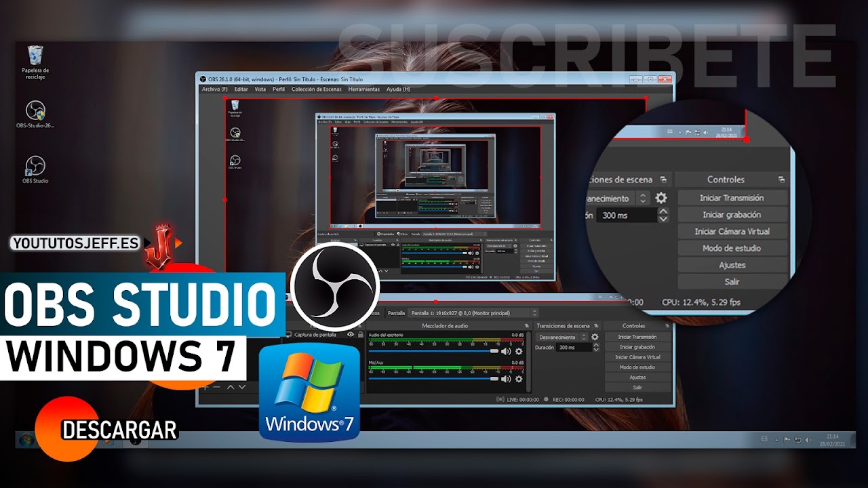Click Iniciar grabación in main Controles dock
868x488 pixels.
(x=637, y=347)
